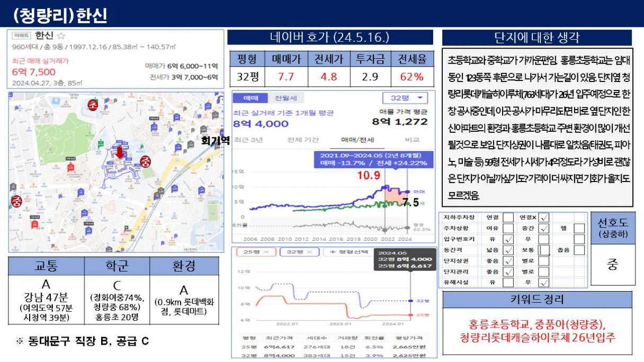Select the 최근 3년 period tab

coord(248,140)
